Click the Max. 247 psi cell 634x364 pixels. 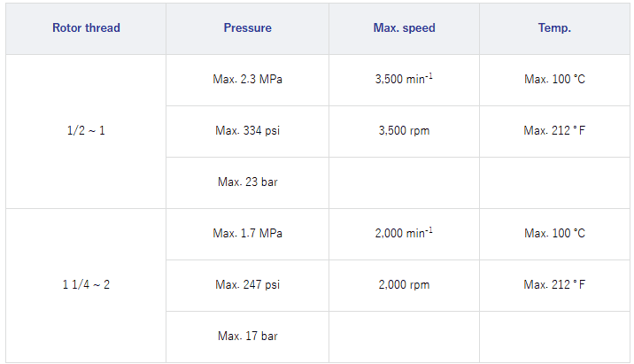[x=247, y=285]
